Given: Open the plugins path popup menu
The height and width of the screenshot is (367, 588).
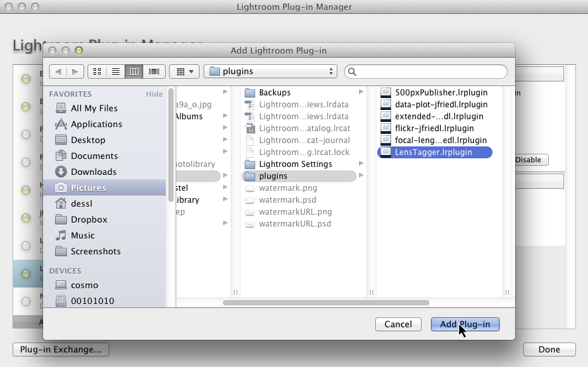Looking at the screenshot, I should [270, 72].
